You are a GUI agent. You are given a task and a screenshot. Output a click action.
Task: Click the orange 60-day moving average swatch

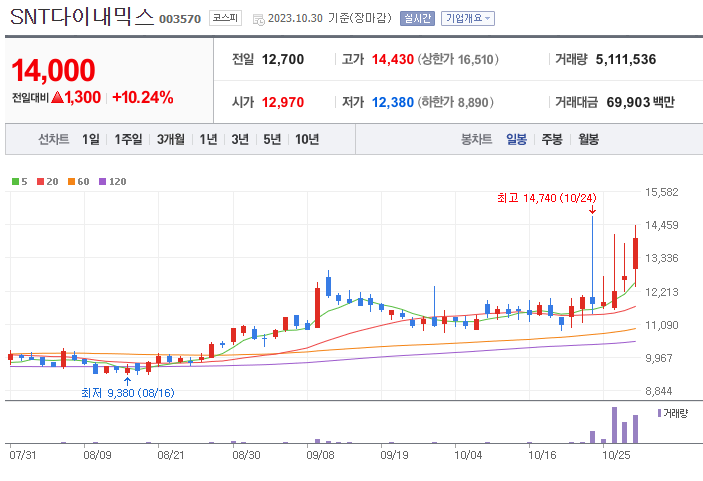point(71,182)
